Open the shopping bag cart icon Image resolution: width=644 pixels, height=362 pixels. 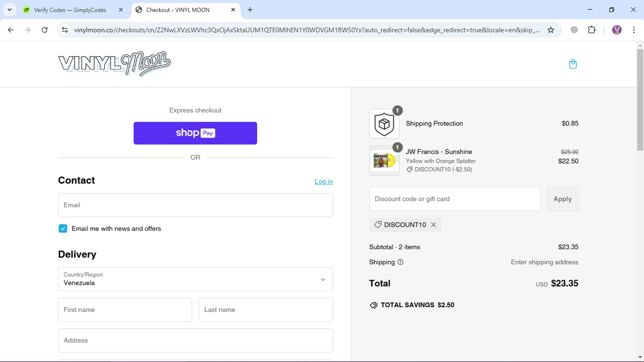(573, 64)
